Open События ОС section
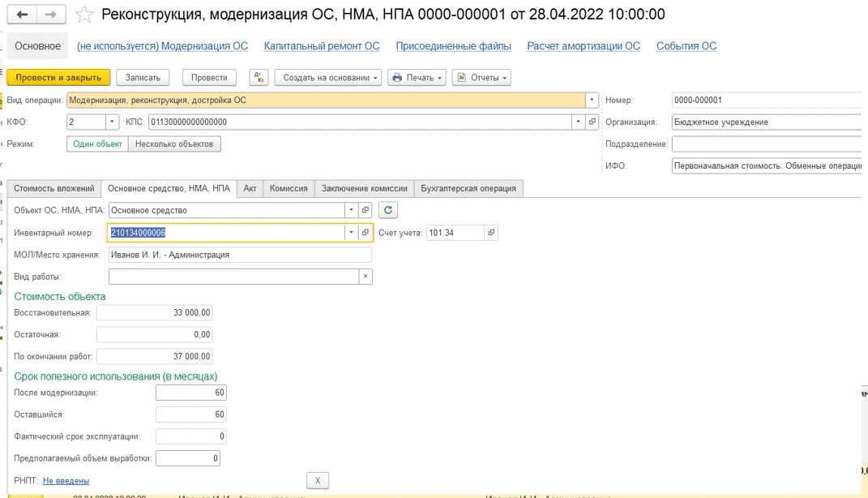868x498 pixels. point(686,46)
